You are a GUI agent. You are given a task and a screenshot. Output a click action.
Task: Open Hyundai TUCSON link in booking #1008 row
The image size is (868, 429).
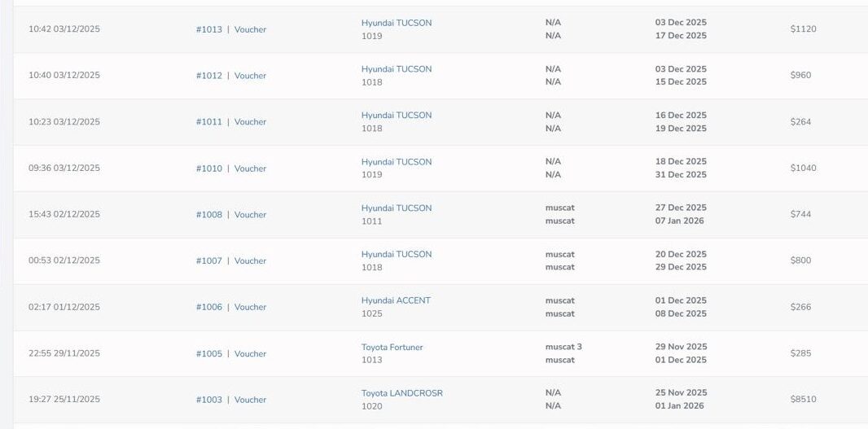click(x=397, y=208)
